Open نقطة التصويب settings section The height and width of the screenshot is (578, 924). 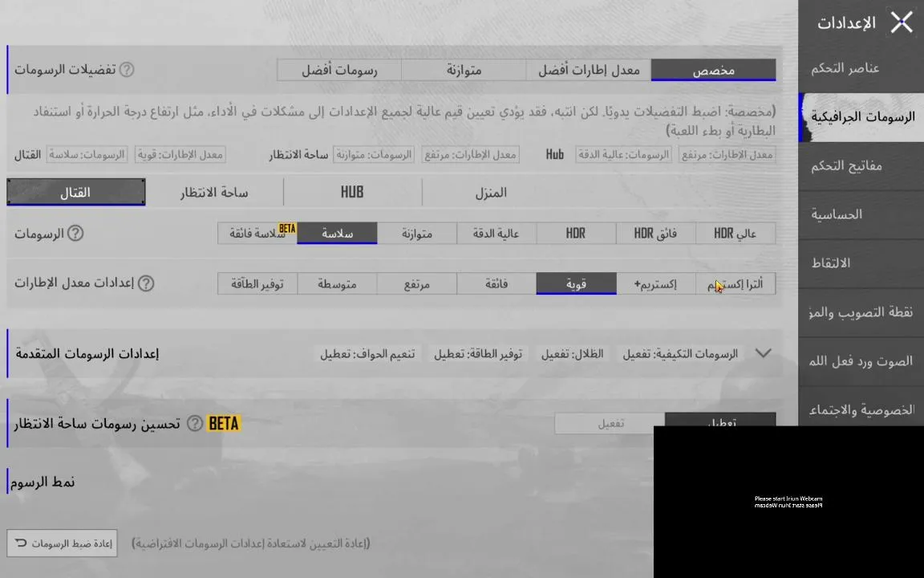pos(861,312)
